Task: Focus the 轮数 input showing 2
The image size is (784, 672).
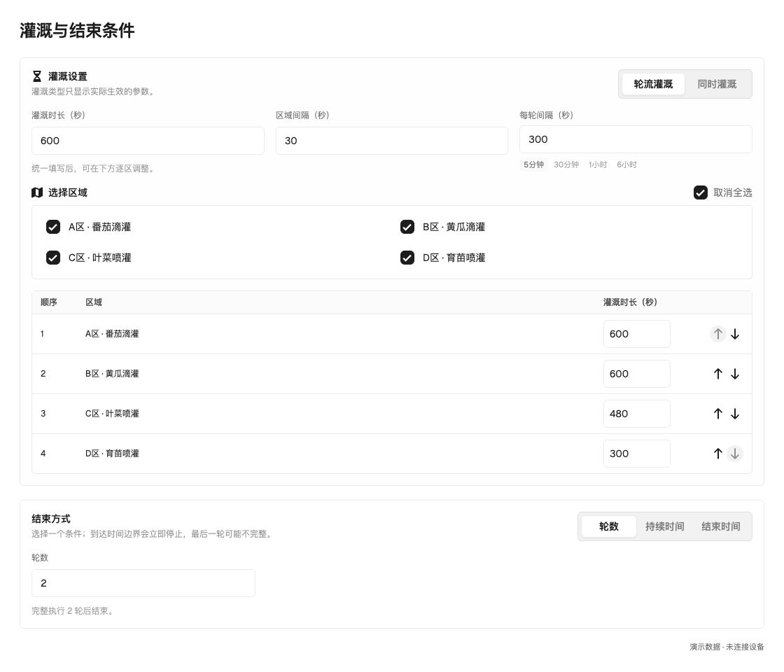Action: point(143,583)
